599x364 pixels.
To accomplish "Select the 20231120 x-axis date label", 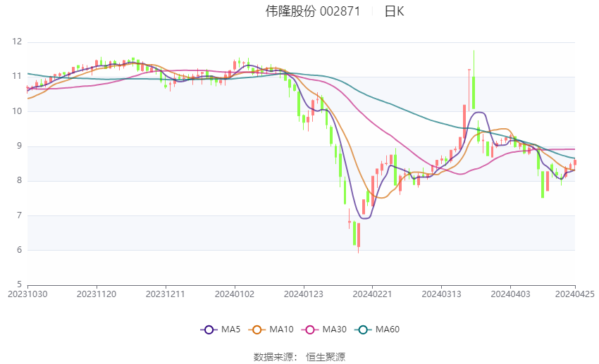I will click(97, 293).
